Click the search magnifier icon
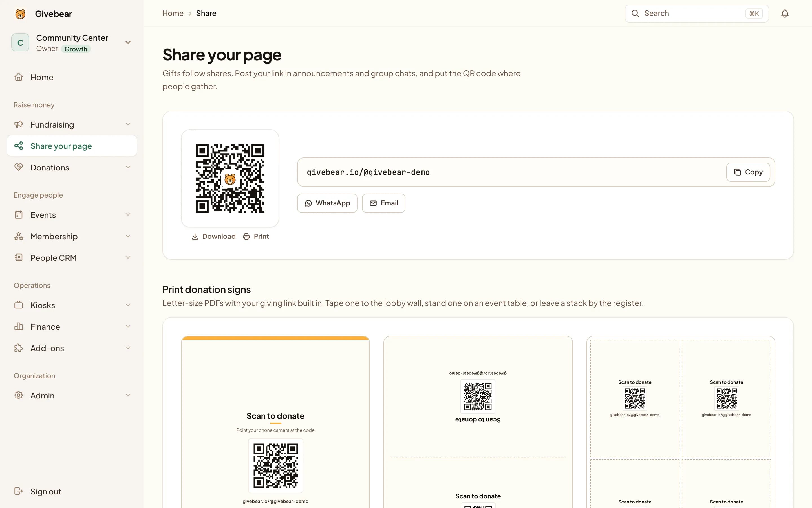Viewport: 812px width, 508px height. coord(635,14)
